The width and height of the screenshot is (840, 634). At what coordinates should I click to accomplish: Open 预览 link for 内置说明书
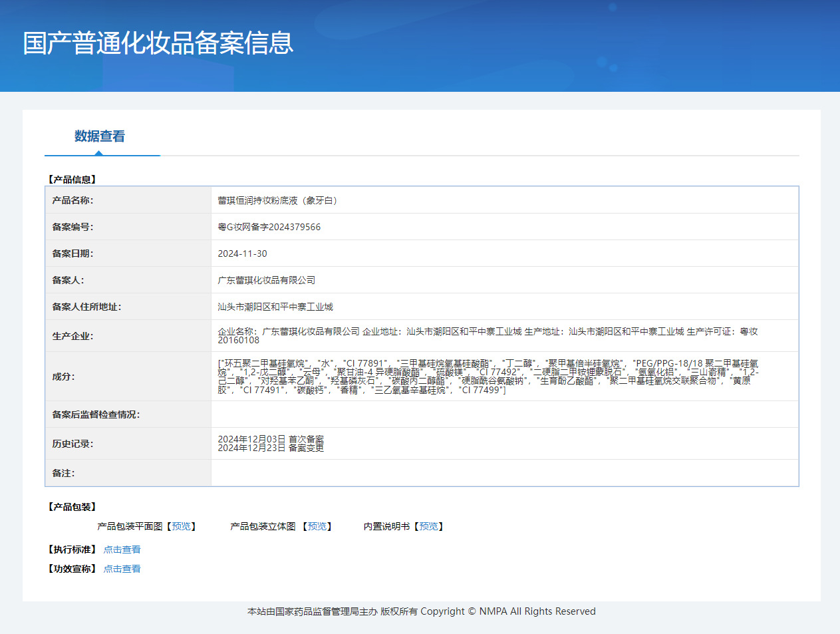[428, 526]
